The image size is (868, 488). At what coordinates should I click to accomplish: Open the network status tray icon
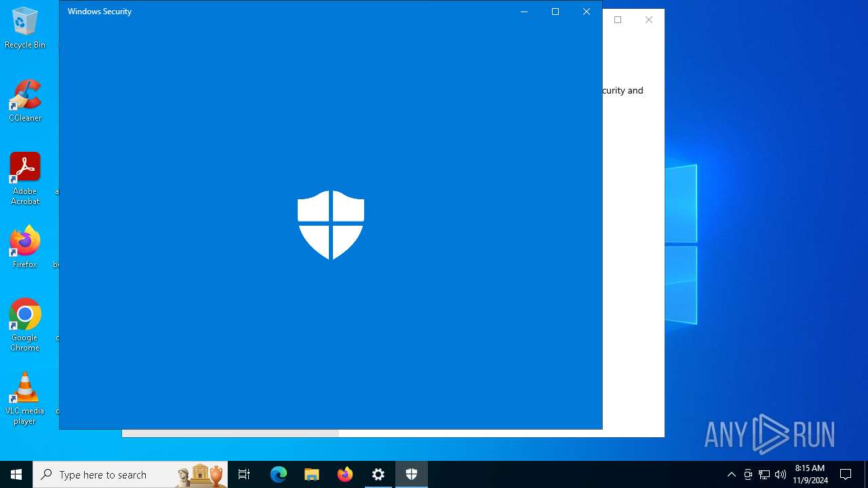coord(764,474)
